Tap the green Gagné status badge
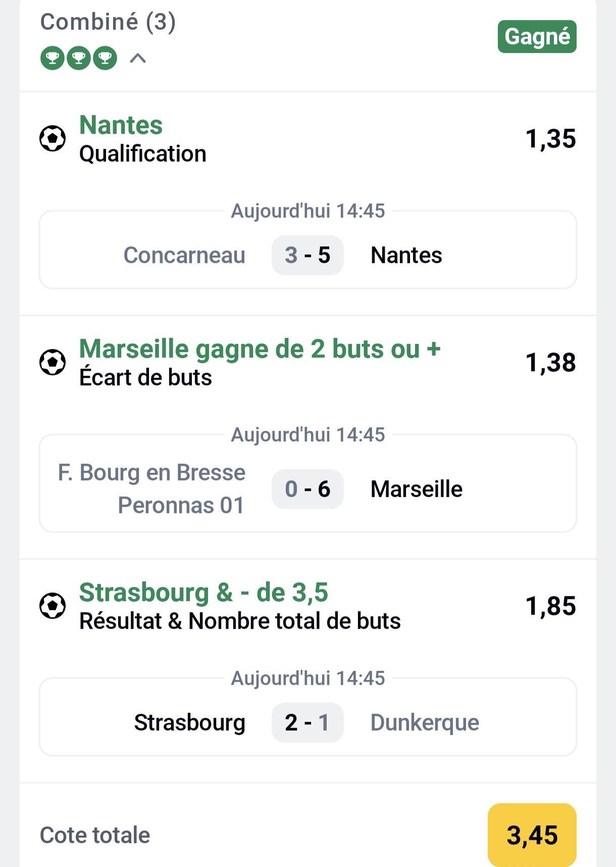 537,36
